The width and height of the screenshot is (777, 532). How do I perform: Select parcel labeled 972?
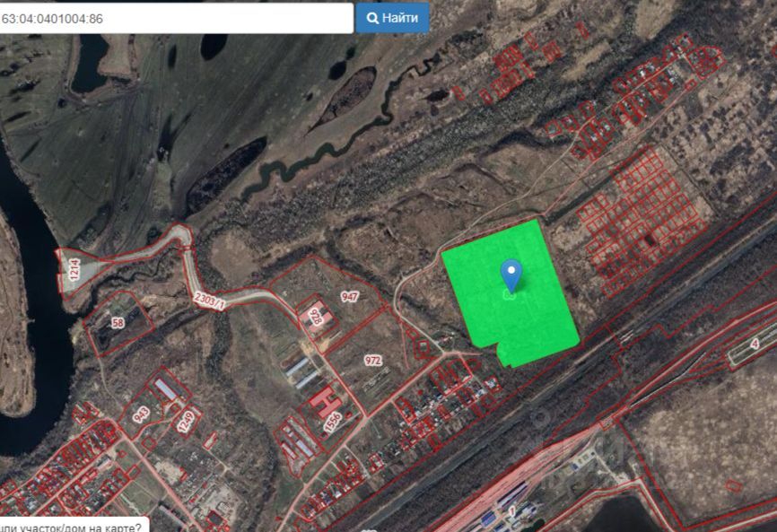[372, 360]
